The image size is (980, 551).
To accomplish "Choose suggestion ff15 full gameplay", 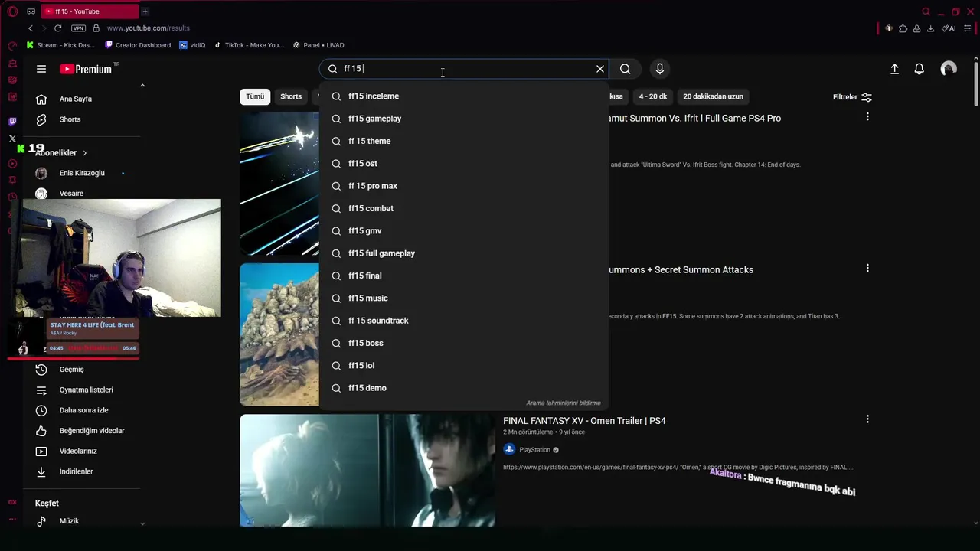I will pos(464,253).
